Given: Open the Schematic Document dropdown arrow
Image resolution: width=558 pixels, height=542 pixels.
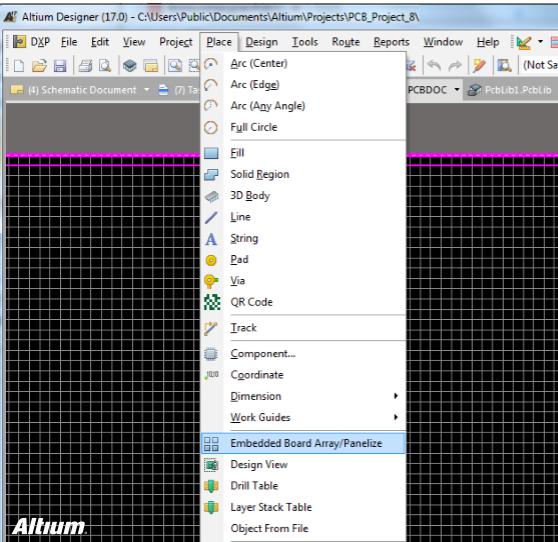Looking at the screenshot, I should coord(147,90).
